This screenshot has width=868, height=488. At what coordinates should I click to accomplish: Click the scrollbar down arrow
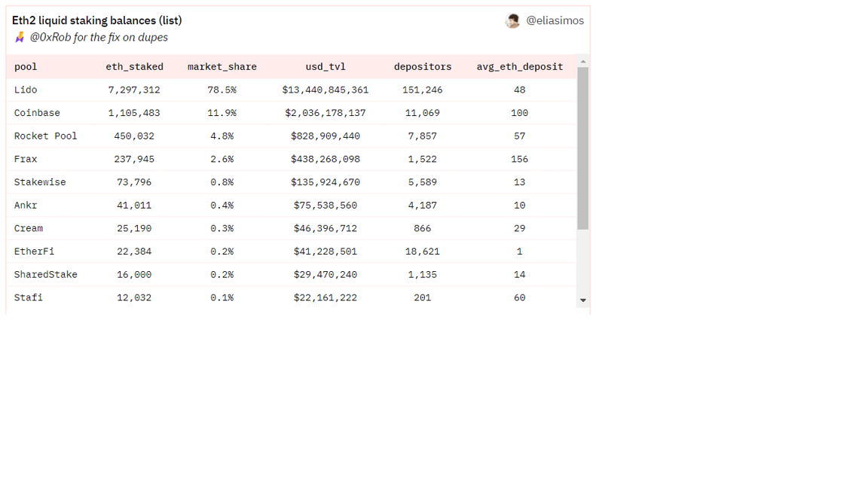(583, 300)
